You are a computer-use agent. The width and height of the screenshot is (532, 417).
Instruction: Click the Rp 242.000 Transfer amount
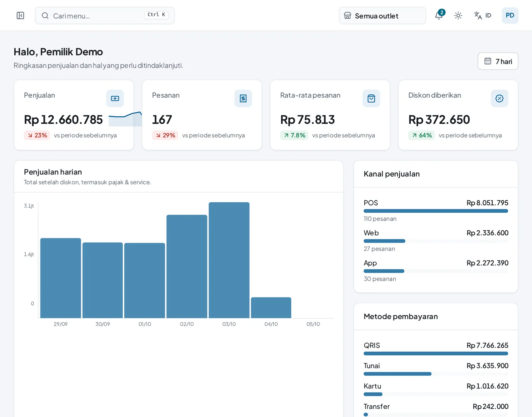tap(490, 406)
